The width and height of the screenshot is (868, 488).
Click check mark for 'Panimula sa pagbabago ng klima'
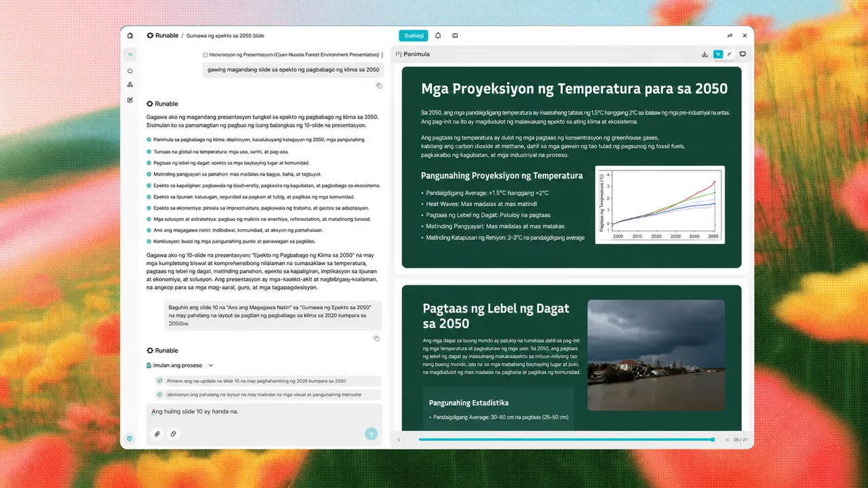(149, 140)
